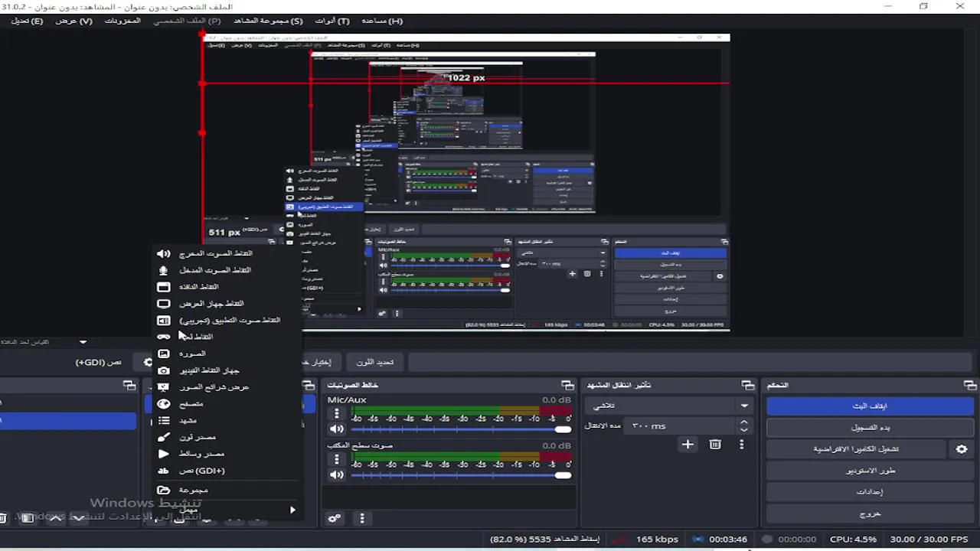
Task: Click the 165 kbps bitrate status
Action: [x=657, y=540]
